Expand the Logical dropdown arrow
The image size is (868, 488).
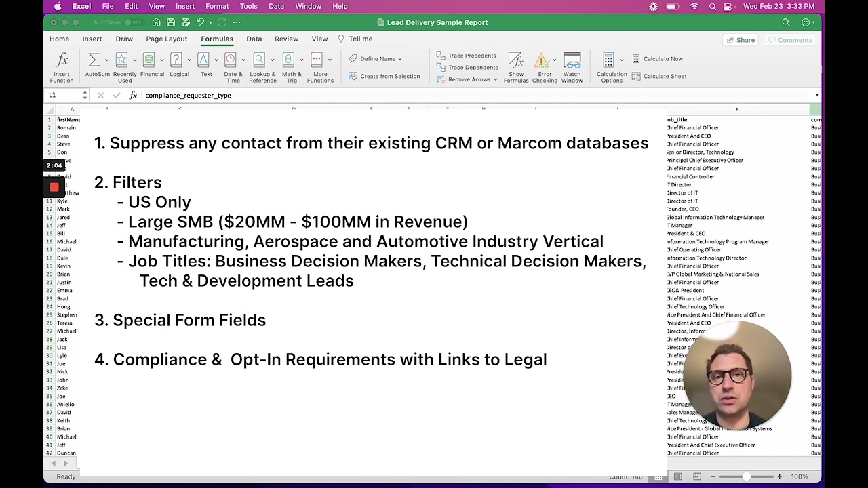point(189,60)
